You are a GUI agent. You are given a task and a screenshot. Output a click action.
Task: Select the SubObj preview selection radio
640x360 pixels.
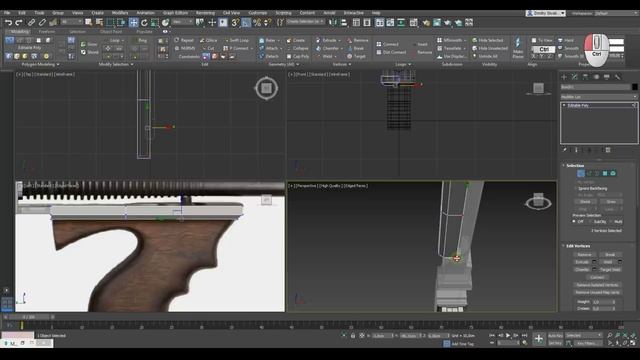pos(590,222)
